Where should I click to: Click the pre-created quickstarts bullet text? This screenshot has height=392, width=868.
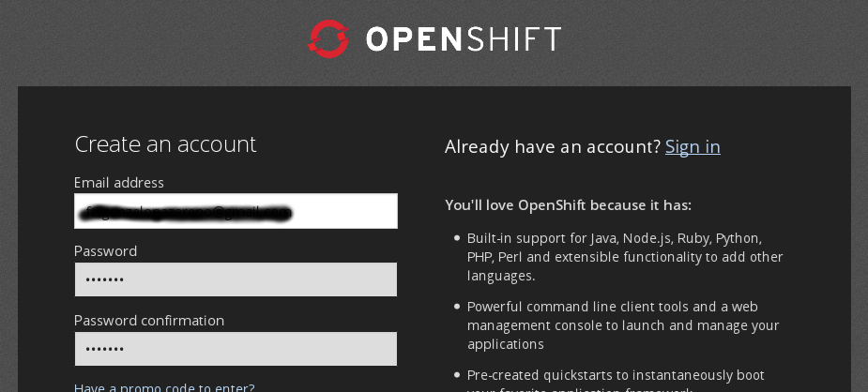[x=616, y=376]
